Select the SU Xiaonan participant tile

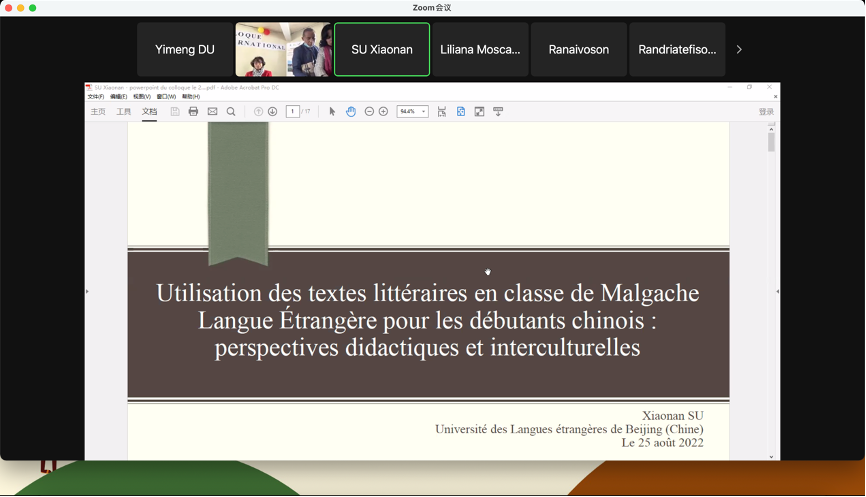(382, 49)
